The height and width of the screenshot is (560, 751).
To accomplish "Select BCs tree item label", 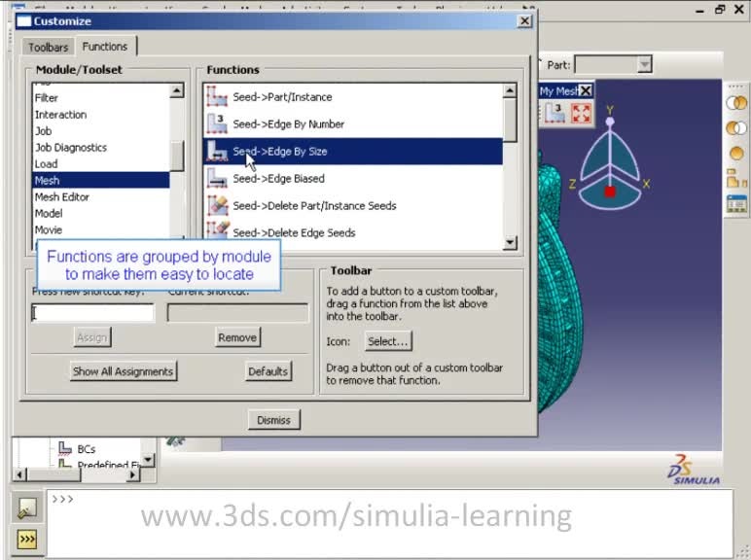I will 87,449.
